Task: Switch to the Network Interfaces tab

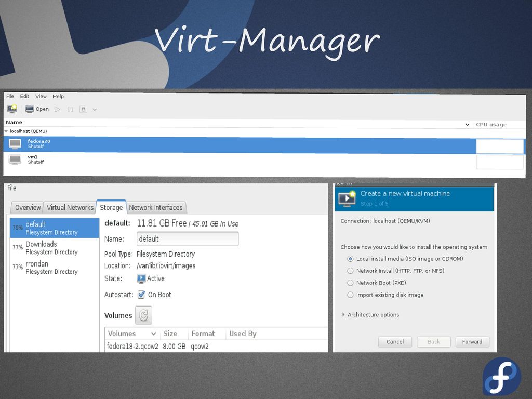Action: click(x=156, y=208)
